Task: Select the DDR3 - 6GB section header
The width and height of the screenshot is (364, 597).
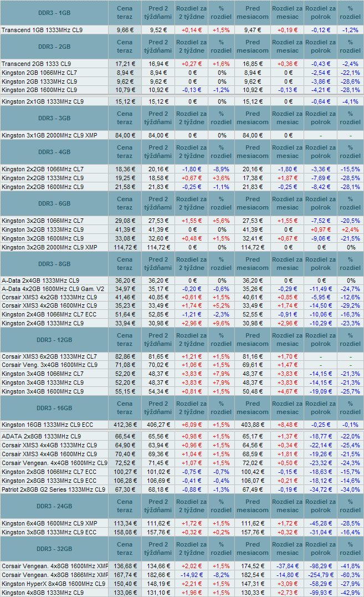Action: pyautogui.click(x=54, y=203)
